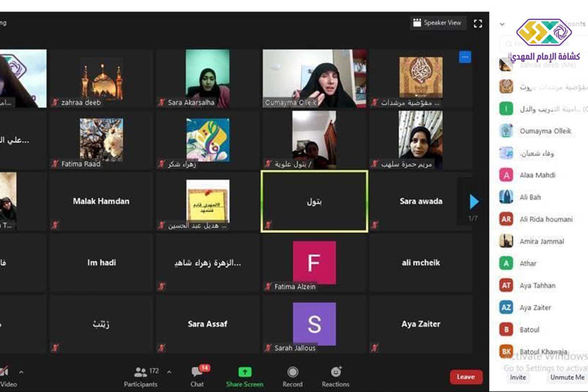Go to next page of video tiles
588x392 pixels.
click(x=474, y=202)
